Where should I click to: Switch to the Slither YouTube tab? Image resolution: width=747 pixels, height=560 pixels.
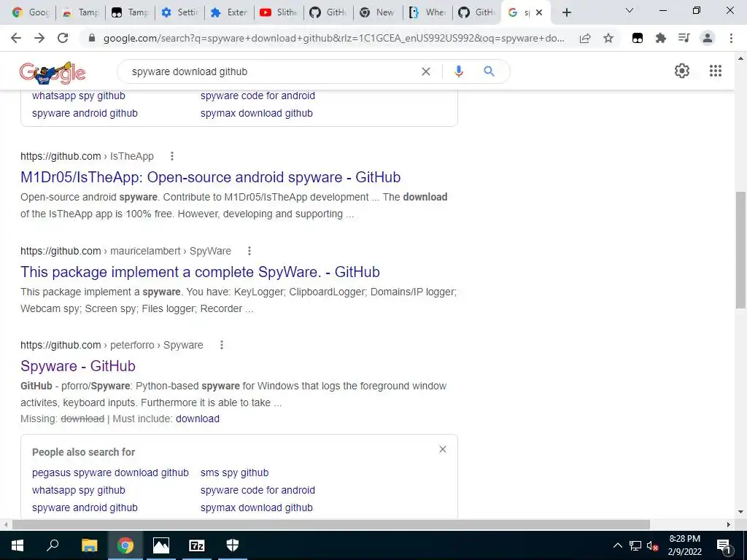[x=279, y=12]
